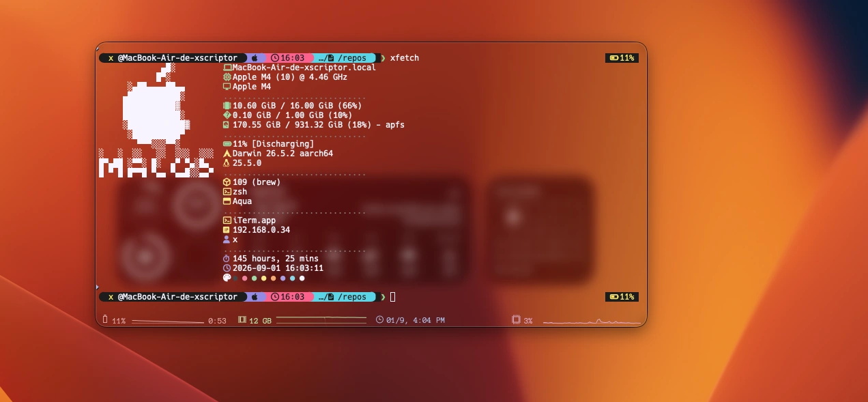Click the battery icon in iTerm status bar

click(105, 320)
